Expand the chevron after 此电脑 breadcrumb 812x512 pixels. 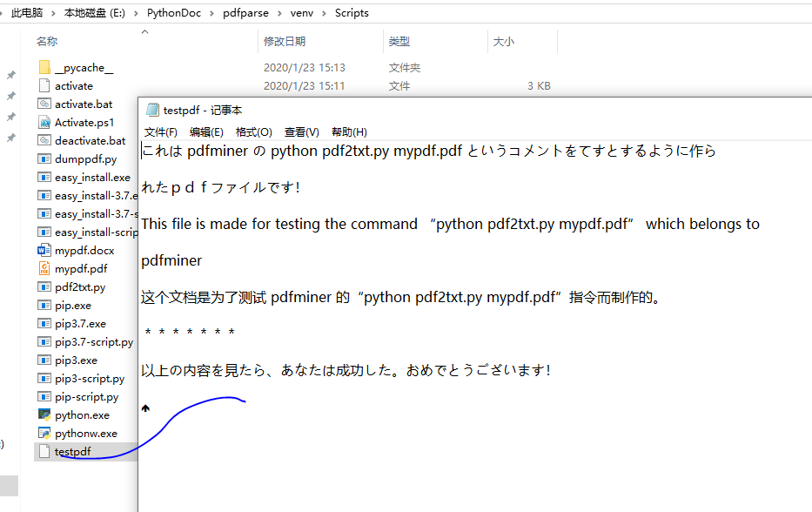tap(53, 13)
